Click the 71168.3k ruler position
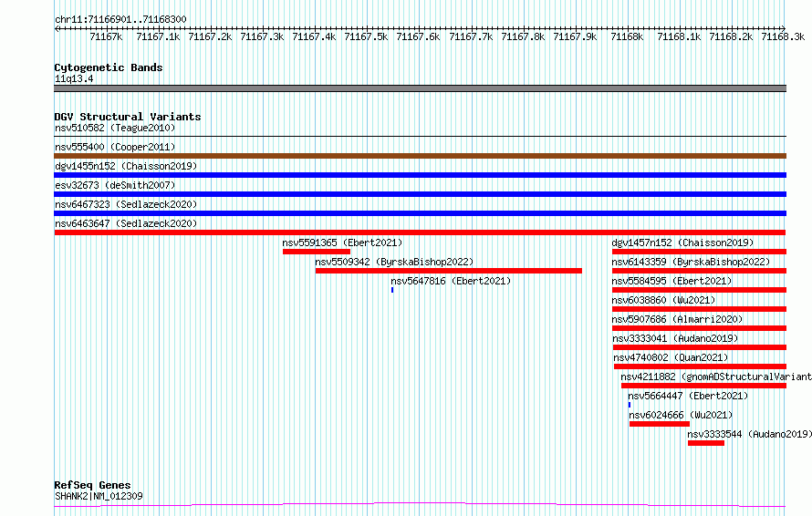812x516 pixels. tap(783, 36)
